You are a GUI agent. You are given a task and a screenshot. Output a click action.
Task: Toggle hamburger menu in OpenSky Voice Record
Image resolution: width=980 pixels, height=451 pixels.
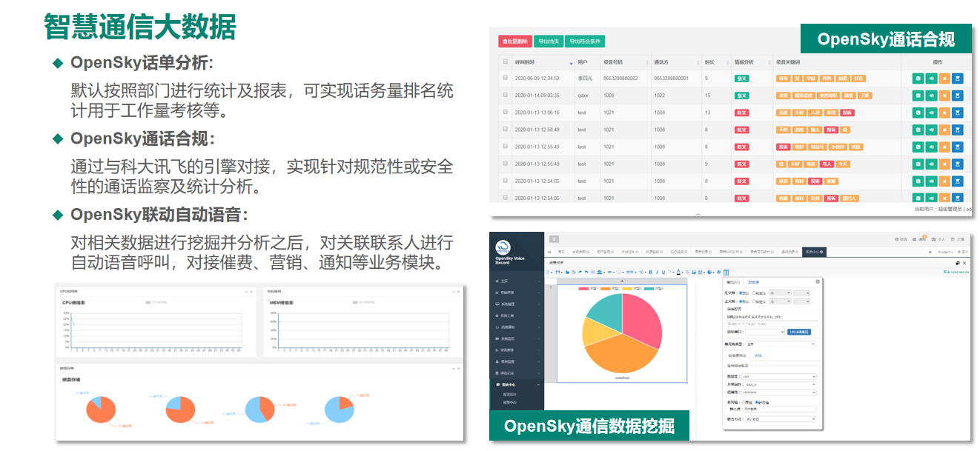[554, 239]
